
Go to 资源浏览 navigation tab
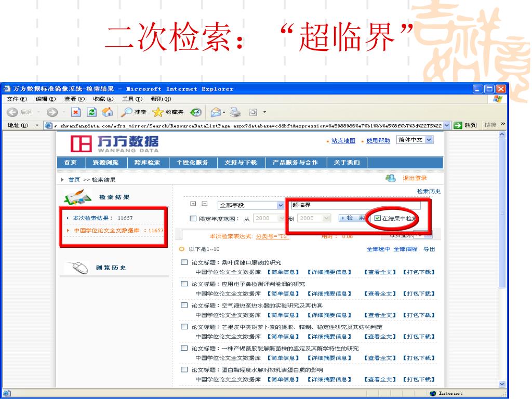tap(106, 163)
